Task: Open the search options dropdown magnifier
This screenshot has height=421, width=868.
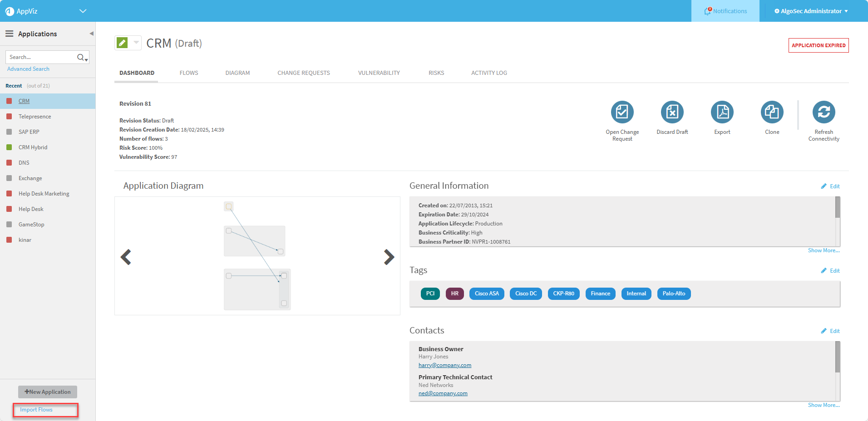Action: click(x=82, y=57)
